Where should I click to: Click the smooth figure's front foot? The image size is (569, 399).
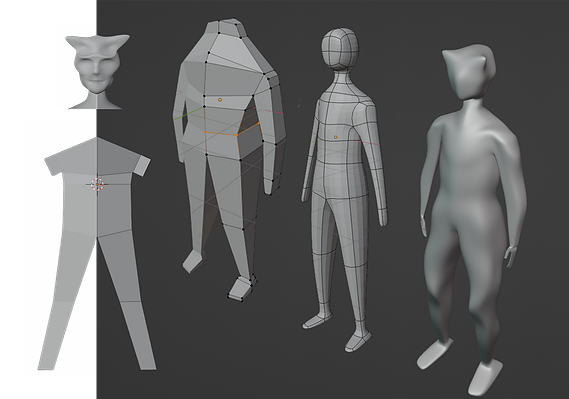[484, 378]
